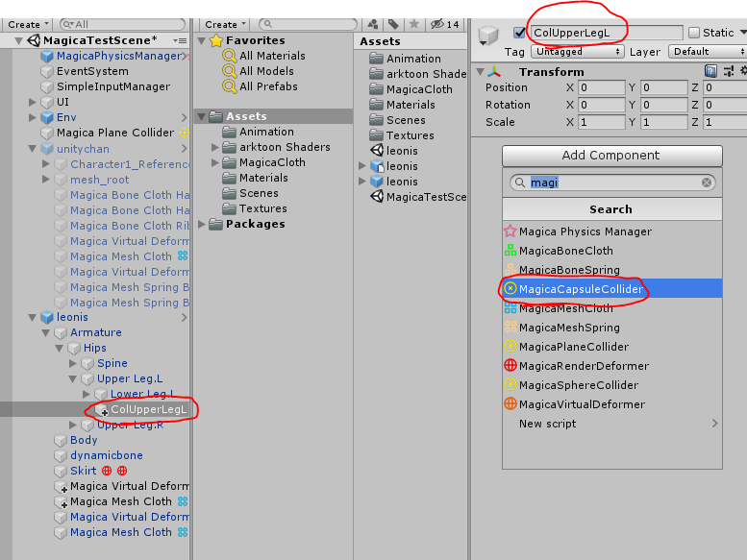Add the MagicaCapsuleCollider component
The width and height of the screenshot is (747, 560).
[x=612, y=289]
